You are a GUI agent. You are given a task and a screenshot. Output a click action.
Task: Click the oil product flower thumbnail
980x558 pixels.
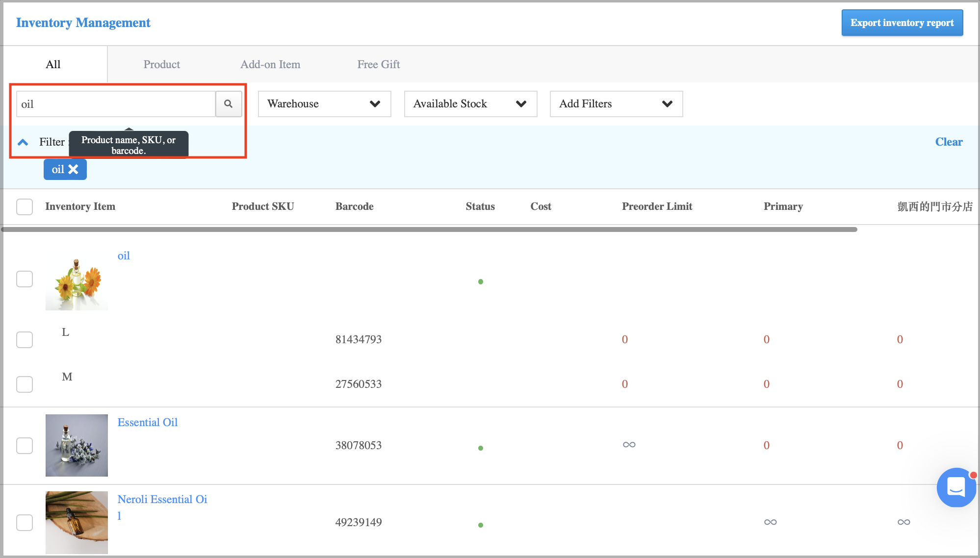coord(77,279)
